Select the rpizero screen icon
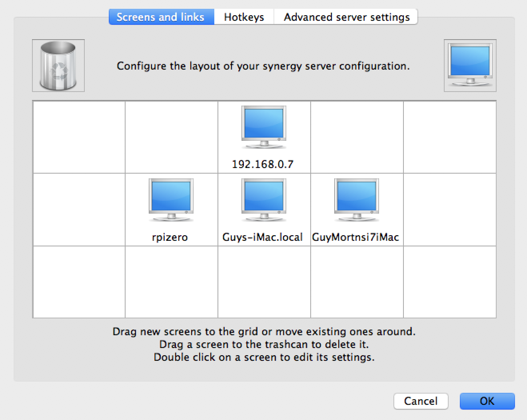Viewport: 527px width, 420px height. coord(171,201)
